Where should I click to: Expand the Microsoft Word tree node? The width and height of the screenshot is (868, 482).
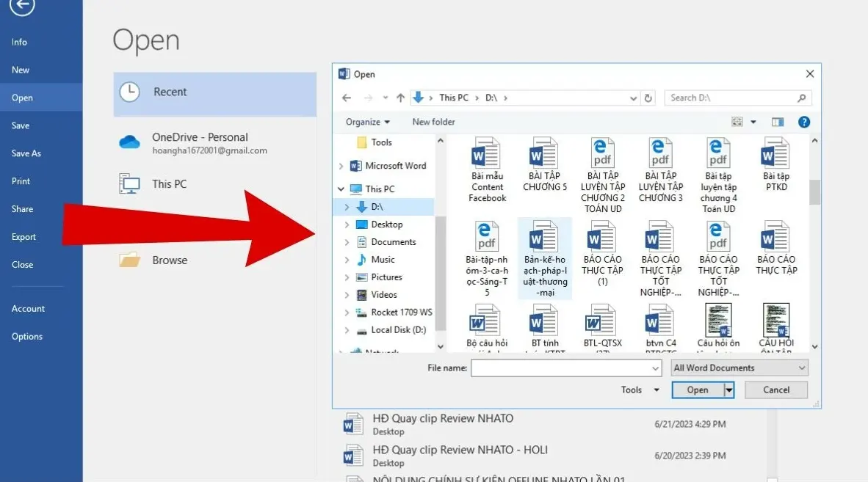click(x=341, y=166)
